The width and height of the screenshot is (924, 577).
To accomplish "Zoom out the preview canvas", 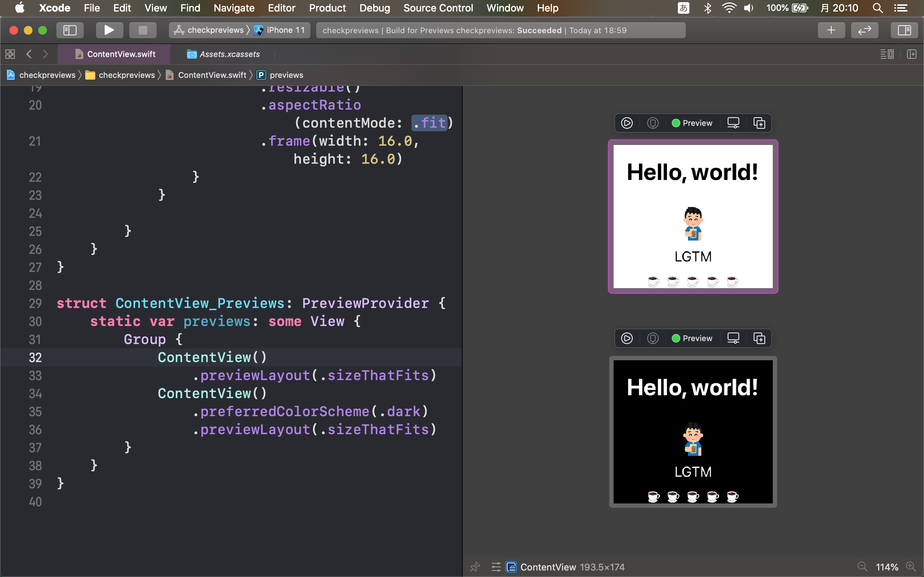I will point(862,567).
